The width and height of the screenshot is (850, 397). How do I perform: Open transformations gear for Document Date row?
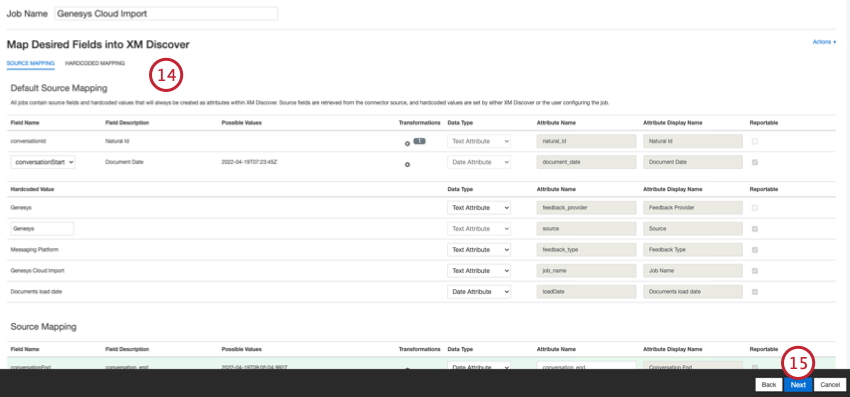tap(407, 164)
